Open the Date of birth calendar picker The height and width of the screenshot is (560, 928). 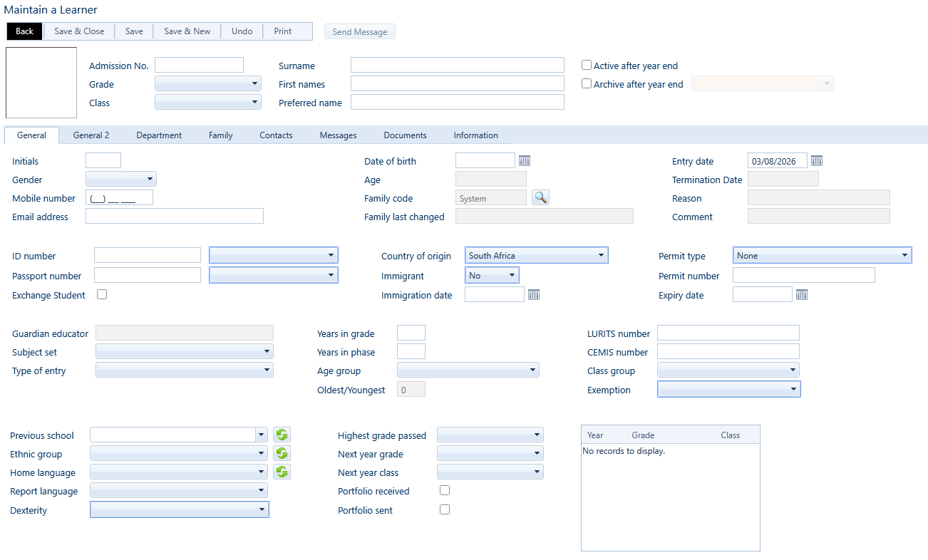[525, 161]
